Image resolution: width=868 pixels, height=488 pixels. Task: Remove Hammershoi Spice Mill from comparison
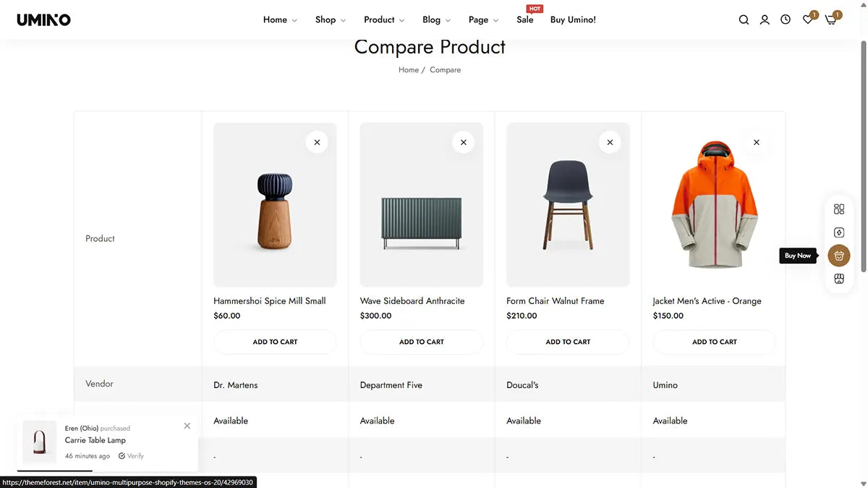point(317,142)
